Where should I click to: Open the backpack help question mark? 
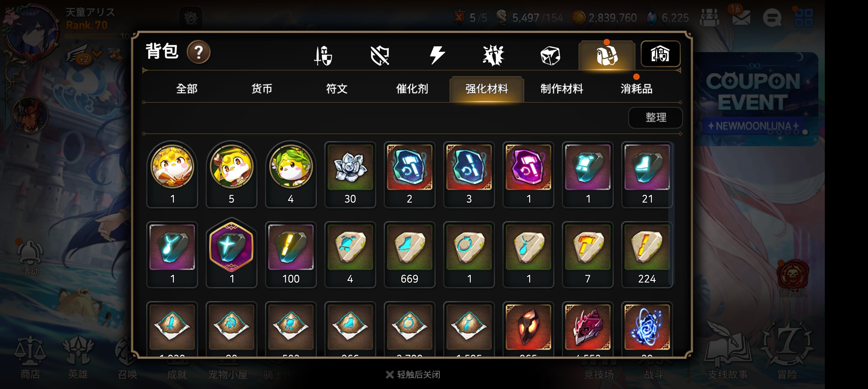pos(198,52)
